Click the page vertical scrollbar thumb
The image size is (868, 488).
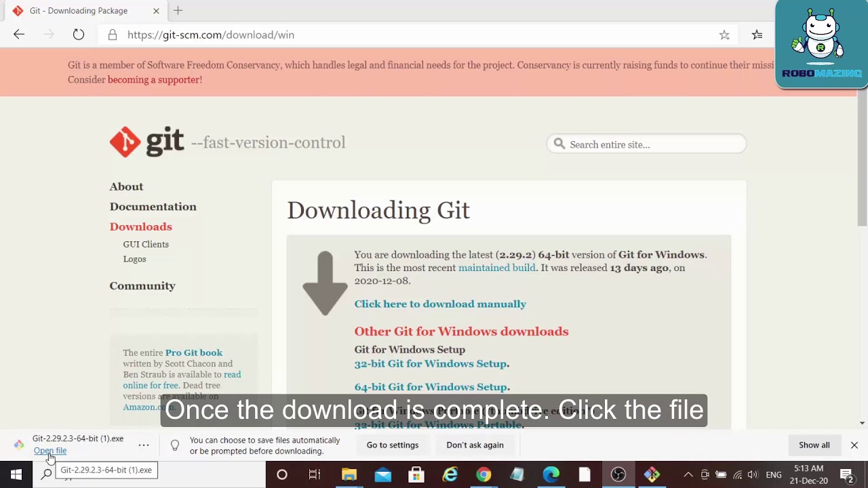863,156
